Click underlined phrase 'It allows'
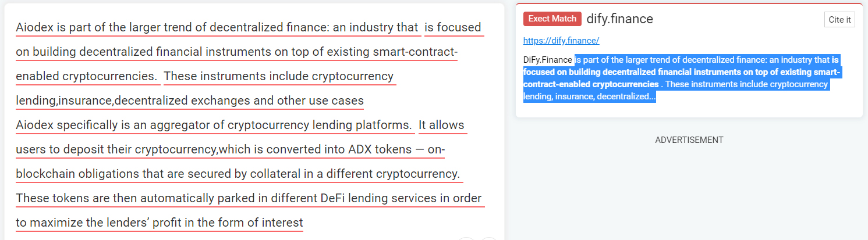This screenshot has width=868, height=240. point(441,125)
